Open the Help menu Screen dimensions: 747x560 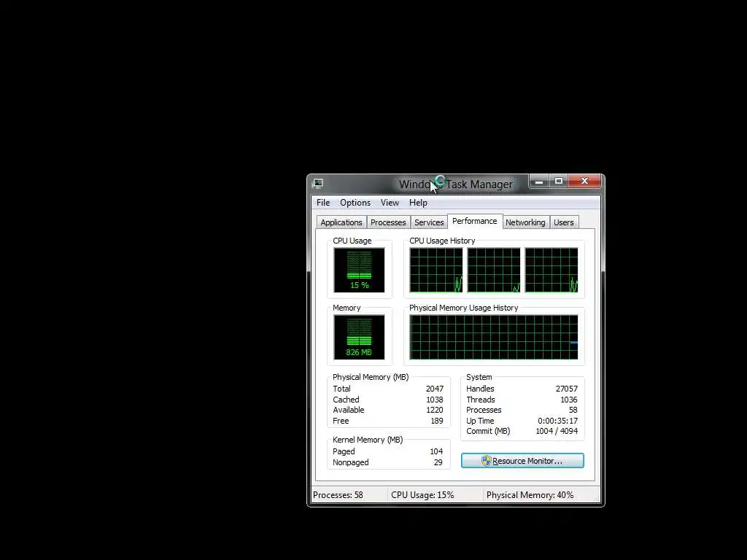[418, 203]
